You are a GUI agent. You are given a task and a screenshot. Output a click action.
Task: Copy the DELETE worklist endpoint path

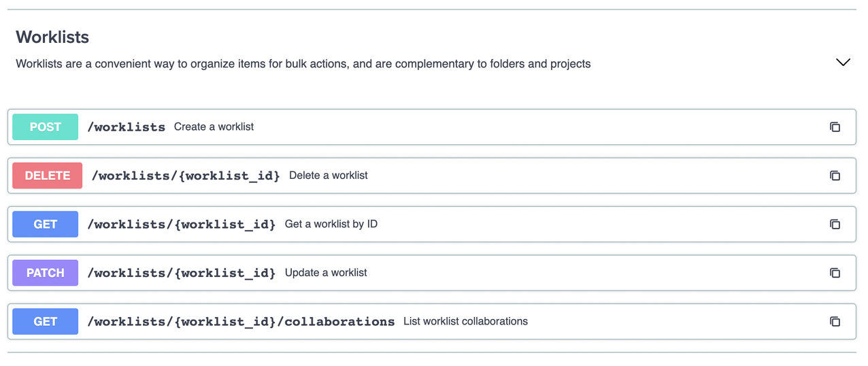(x=835, y=176)
